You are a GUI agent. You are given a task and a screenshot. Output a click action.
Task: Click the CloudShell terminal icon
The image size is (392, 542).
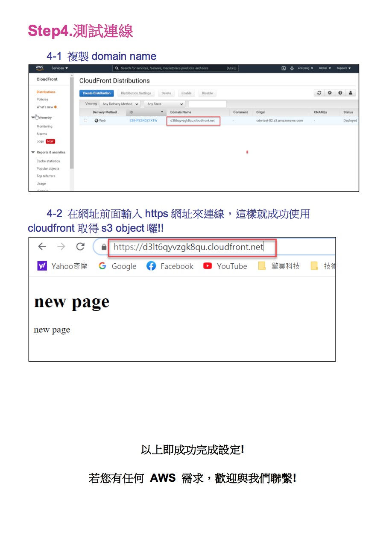click(284, 68)
